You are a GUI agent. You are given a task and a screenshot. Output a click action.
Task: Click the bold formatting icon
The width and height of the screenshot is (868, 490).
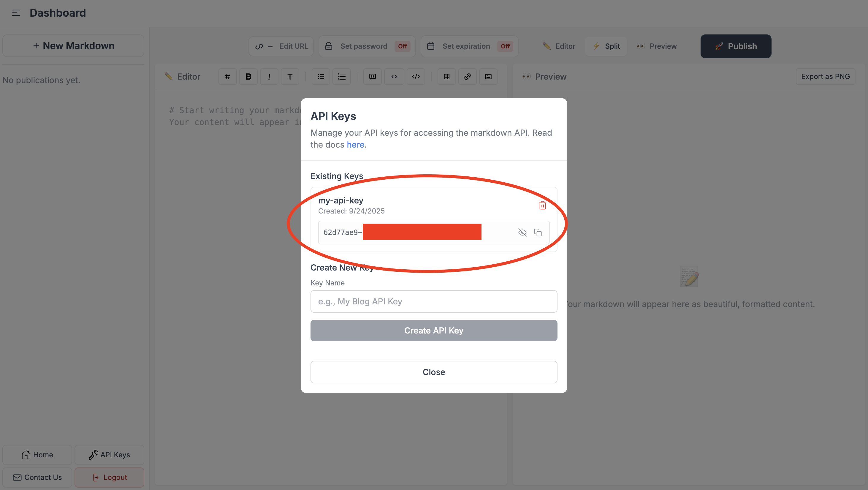[248, 77]
